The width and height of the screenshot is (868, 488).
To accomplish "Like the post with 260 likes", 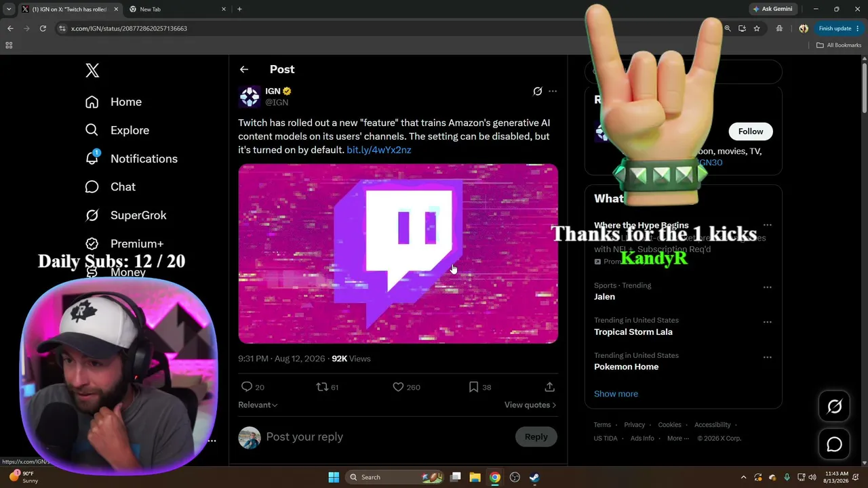I will click(x=398, y=387).
